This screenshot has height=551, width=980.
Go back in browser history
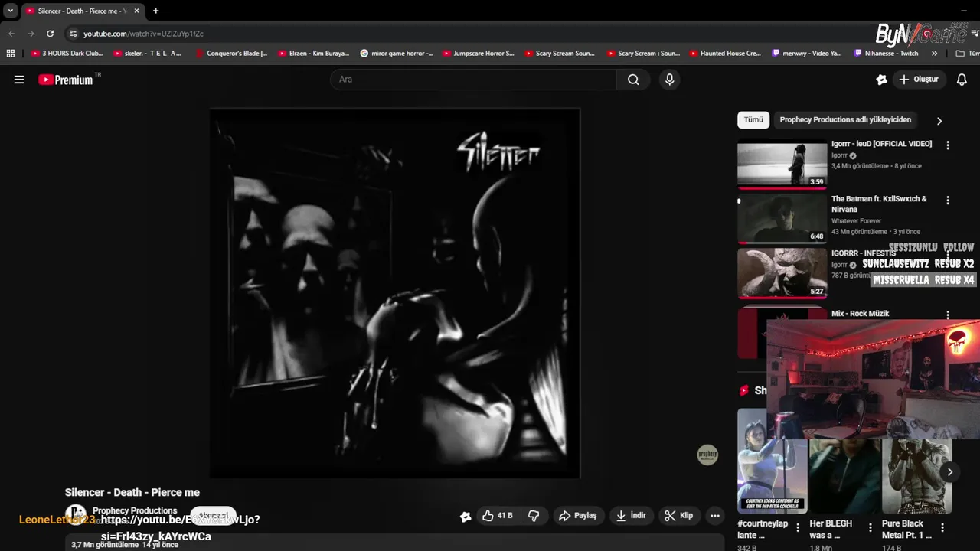tap(11, 34)
